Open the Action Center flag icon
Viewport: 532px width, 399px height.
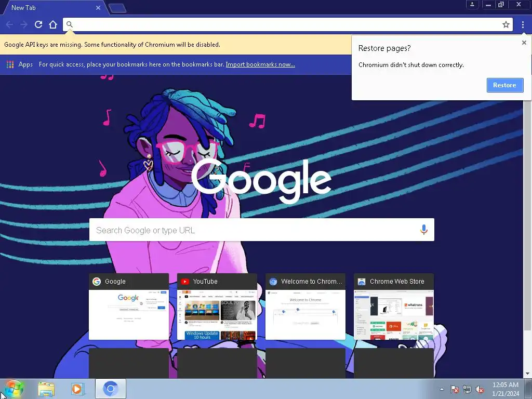point(454,389)
